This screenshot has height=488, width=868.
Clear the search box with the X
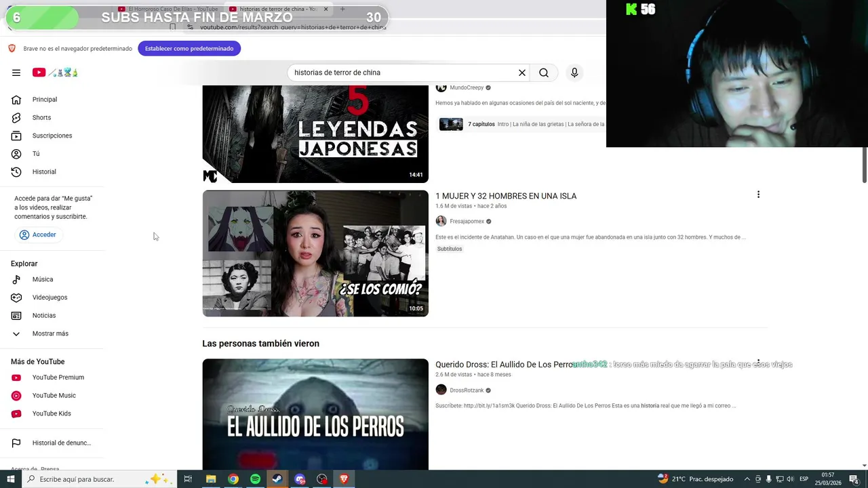pos(522,73)
